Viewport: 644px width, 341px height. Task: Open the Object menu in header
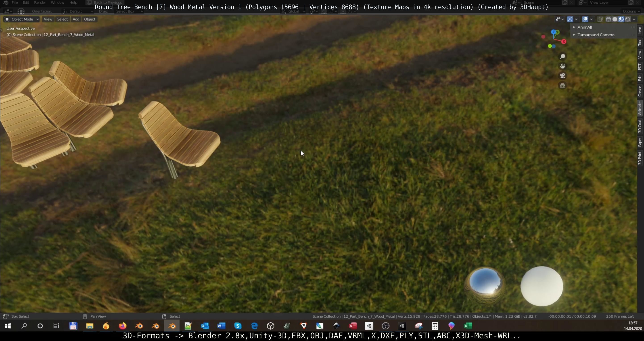(90, 19)
